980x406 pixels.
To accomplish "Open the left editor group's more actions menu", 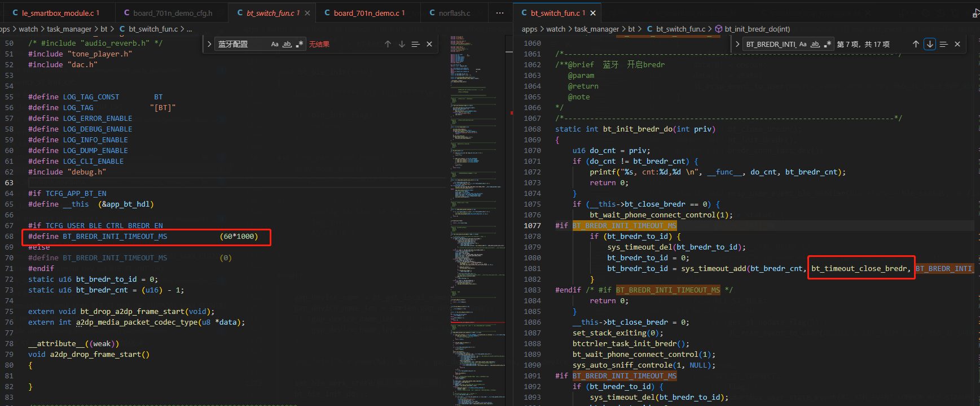I will [x=500, y=13].
